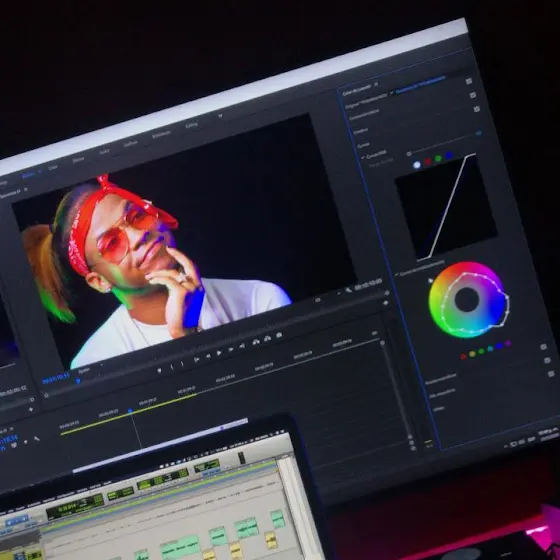The height and width of the screenshot is (560, 560).
Task: Select the Lumetri Color panel tab
Action: coord(356,91)
